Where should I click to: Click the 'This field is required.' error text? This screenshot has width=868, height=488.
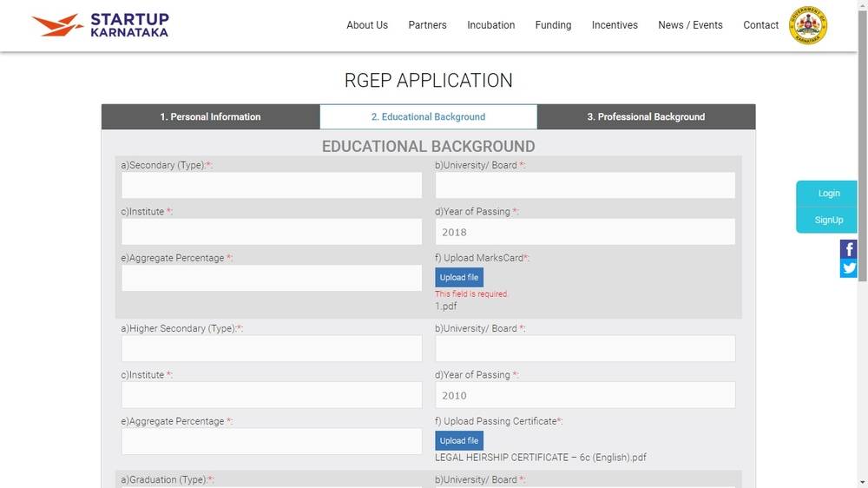click(471, 294)
